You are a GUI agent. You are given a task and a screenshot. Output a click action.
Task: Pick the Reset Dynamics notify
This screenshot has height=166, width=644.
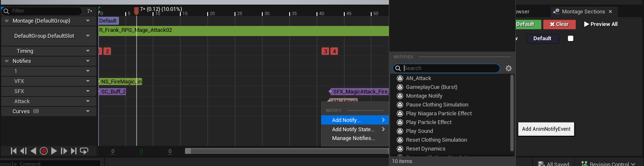(425, 149)
